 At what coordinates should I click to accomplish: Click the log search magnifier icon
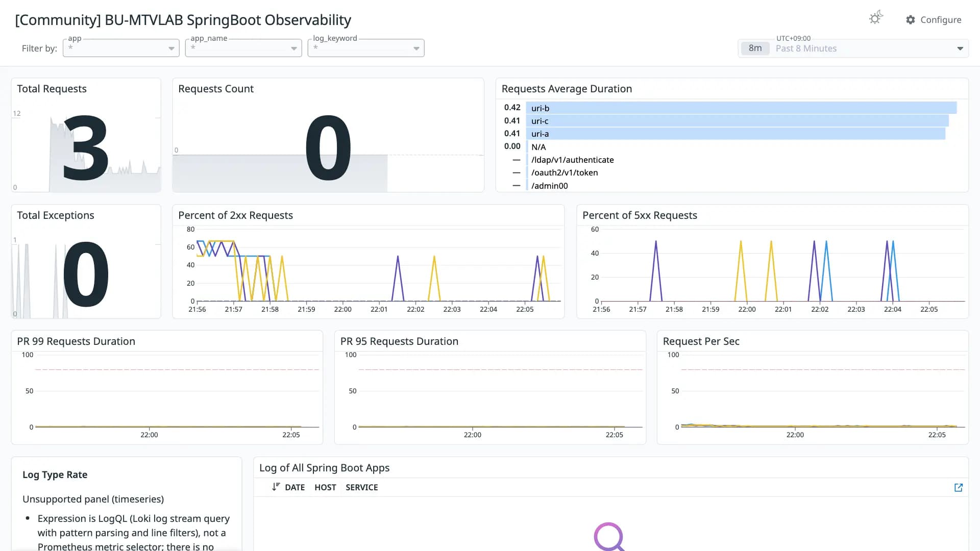[x=609, y=537]
